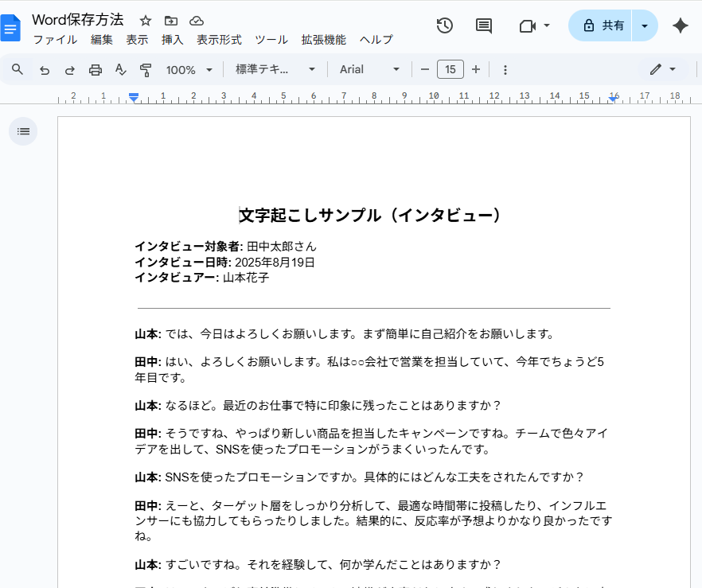
Task: Open the Arial font dropdown
Action: [369, 69]
